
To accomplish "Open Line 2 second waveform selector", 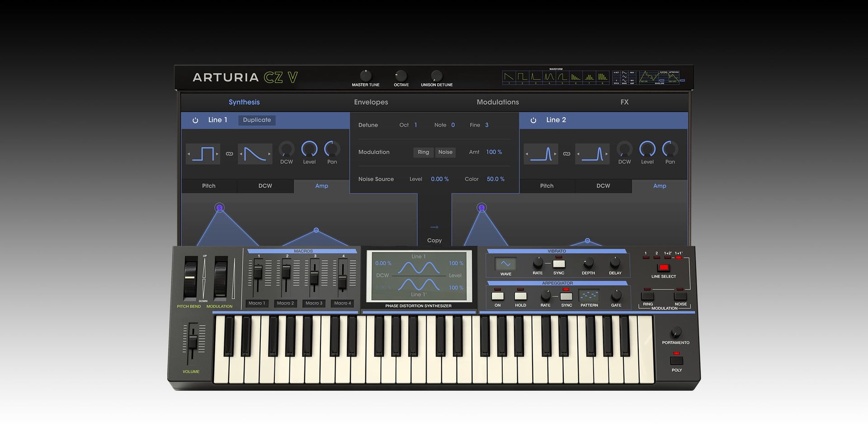I will [x=592, y=154].
